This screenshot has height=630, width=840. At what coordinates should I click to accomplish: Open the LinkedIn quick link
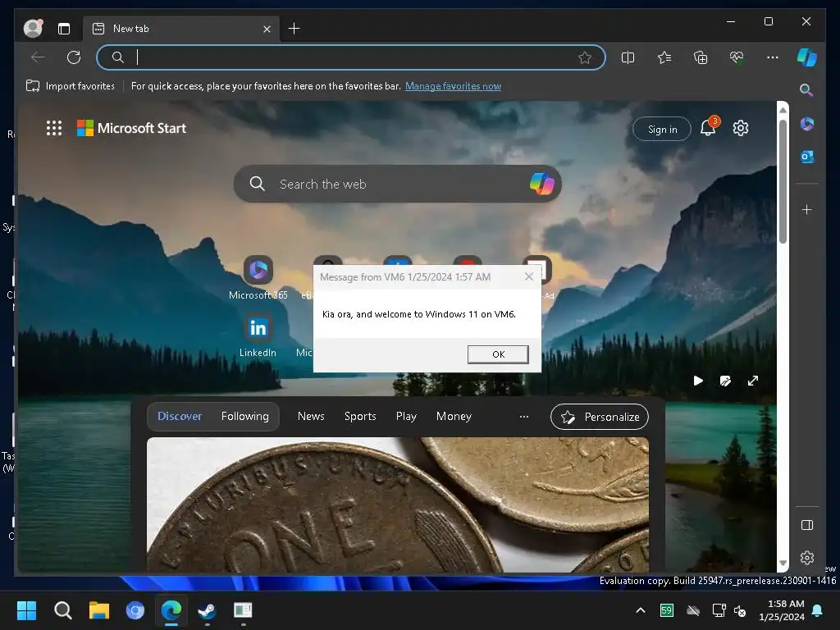(258, 336)
